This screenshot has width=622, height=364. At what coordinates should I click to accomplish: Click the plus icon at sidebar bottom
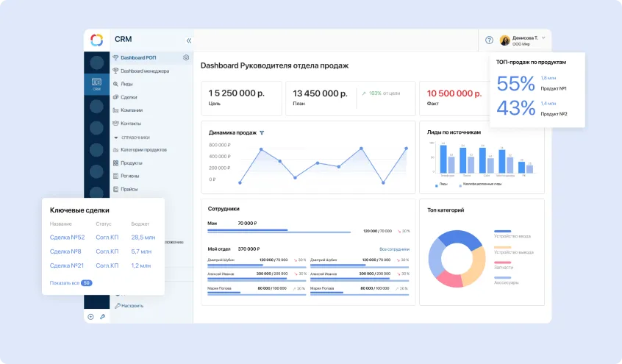[91, 317]
